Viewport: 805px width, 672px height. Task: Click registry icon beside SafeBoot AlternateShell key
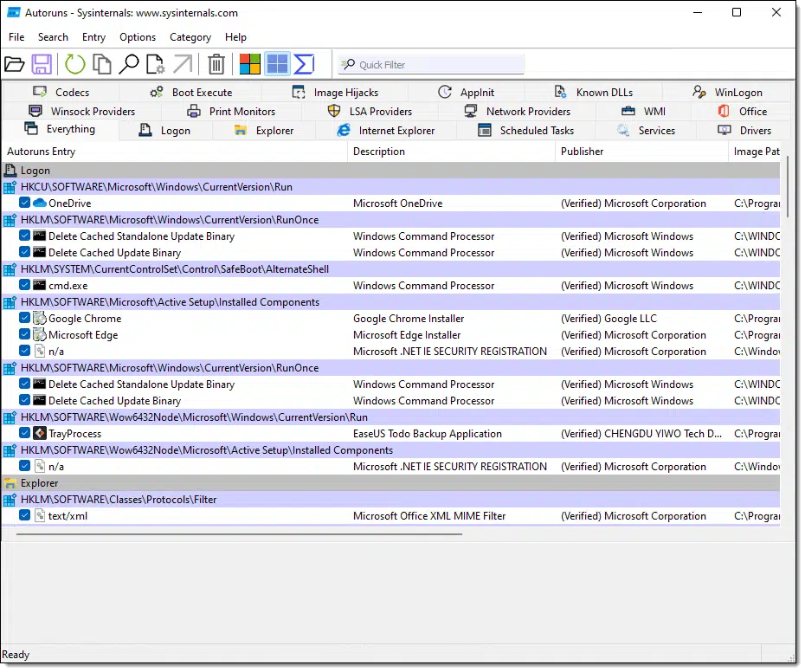tap(10, 268)
